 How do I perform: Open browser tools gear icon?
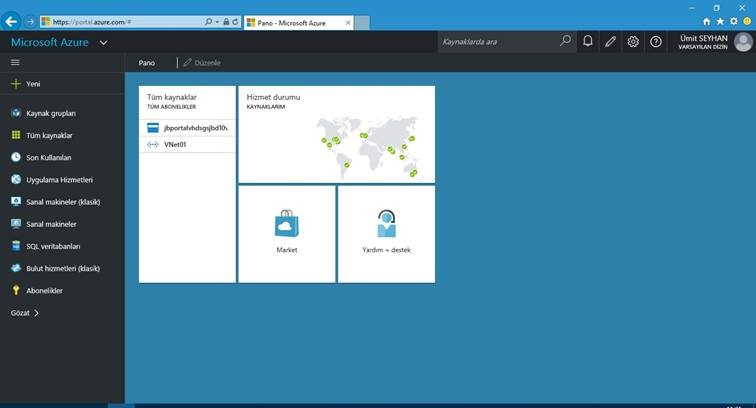733,21
